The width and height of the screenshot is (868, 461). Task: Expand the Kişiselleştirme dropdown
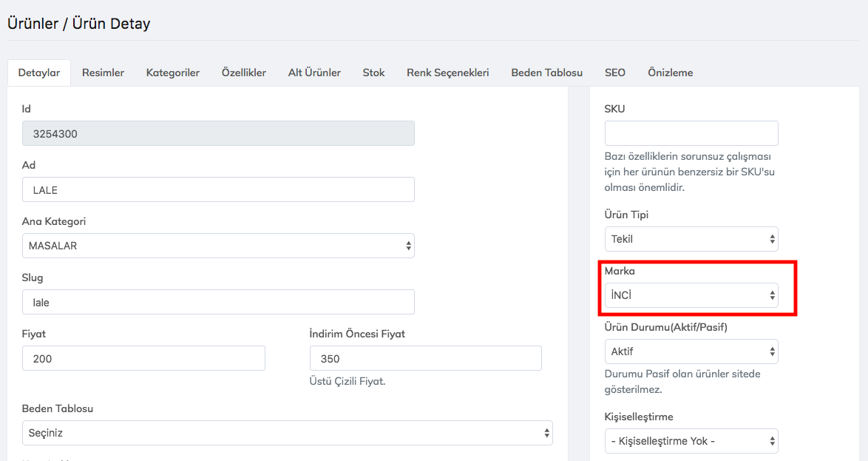pos(691,442)
